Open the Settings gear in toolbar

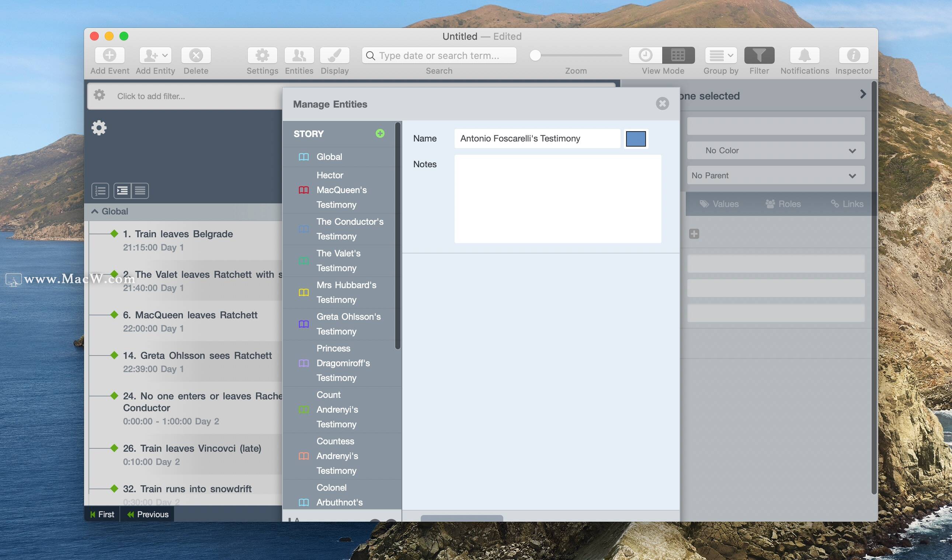tap(262, 56)
